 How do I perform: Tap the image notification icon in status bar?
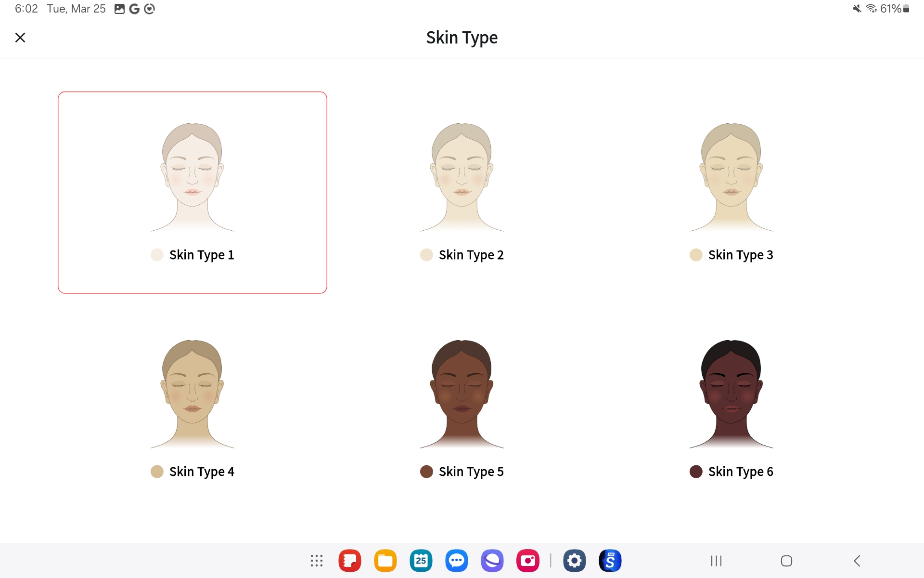119,9
